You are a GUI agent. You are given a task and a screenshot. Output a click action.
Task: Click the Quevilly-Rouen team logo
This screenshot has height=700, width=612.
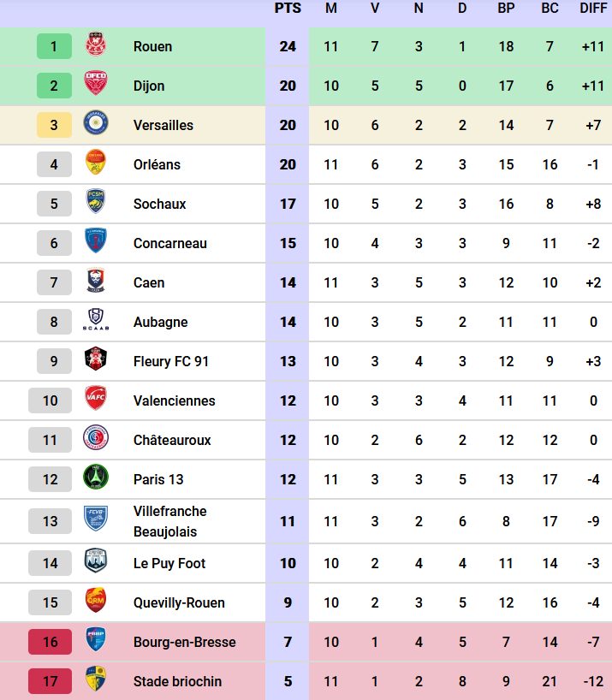(x=95, y=602)
